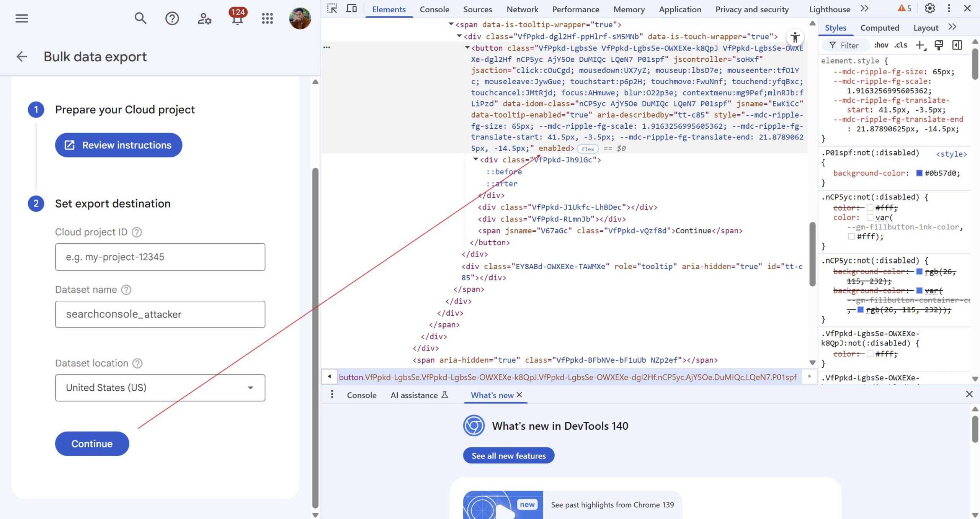Switch to the Computed styles tab
This screenshot has height=519, width=980.
[879, 28]
